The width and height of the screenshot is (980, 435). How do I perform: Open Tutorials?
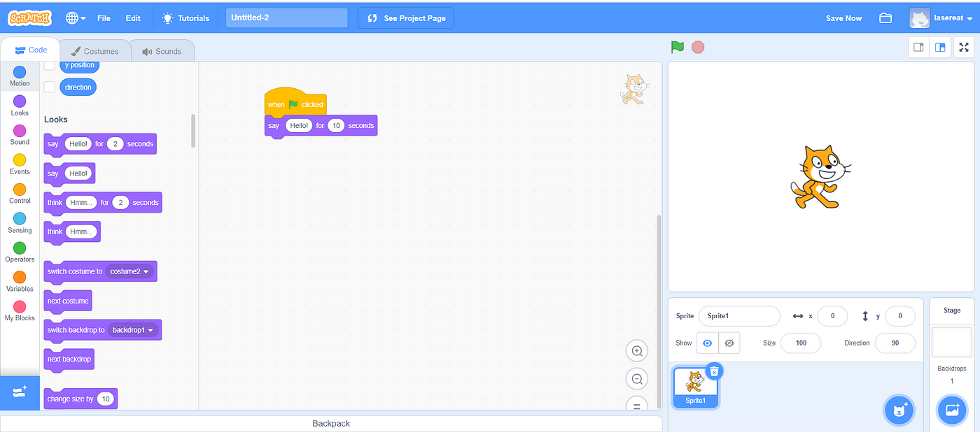185,18
